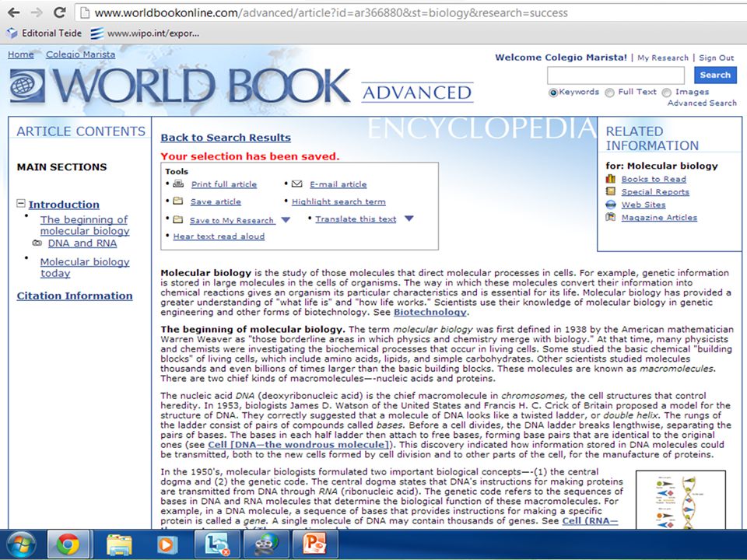Collapse the Introduction section tree
The width and height of the screenshot is (747, 560).
(x=21, y=203)
